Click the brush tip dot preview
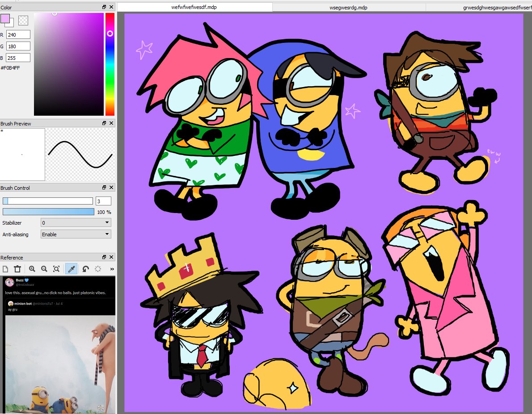532x414 pixels. tap(22, 155)
